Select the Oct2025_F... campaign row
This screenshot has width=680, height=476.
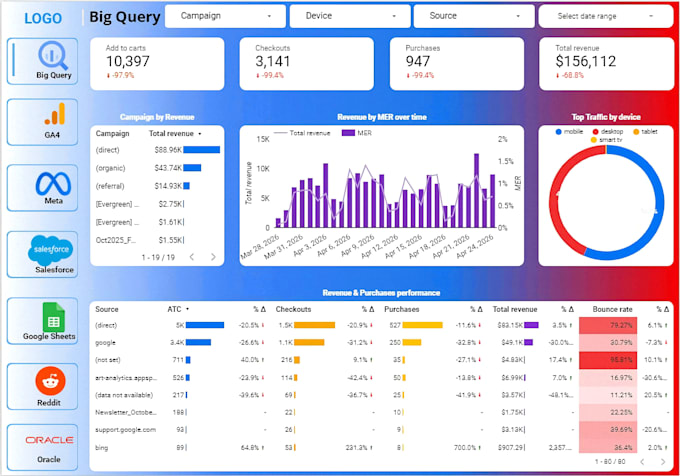[x=157, y=240]
